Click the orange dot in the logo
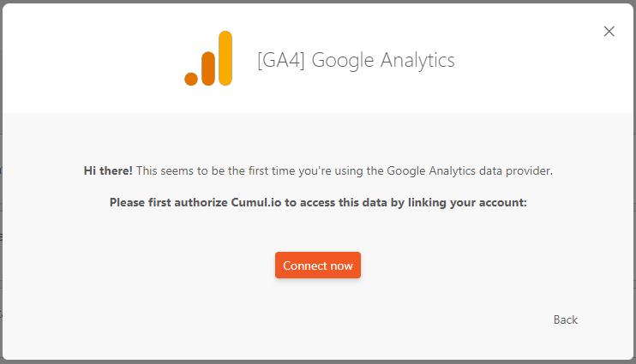Image resolution: width=636 pixels, height=364 pixels. 191,79
